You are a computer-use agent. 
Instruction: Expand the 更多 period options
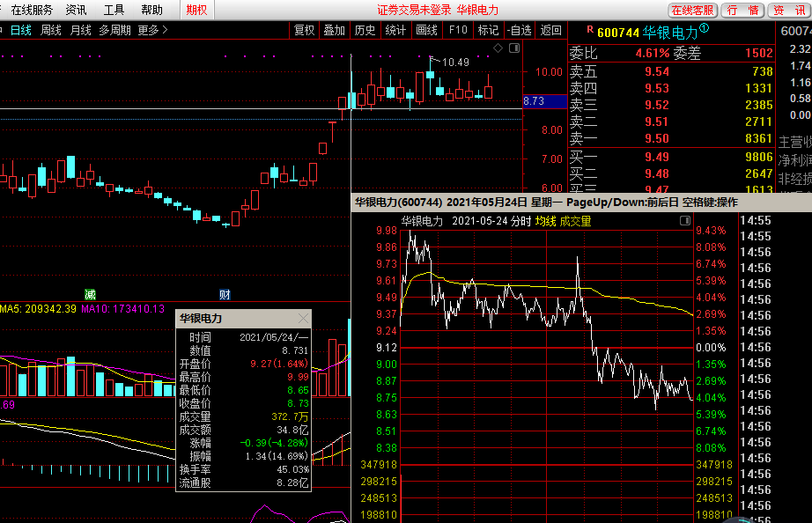152,30
